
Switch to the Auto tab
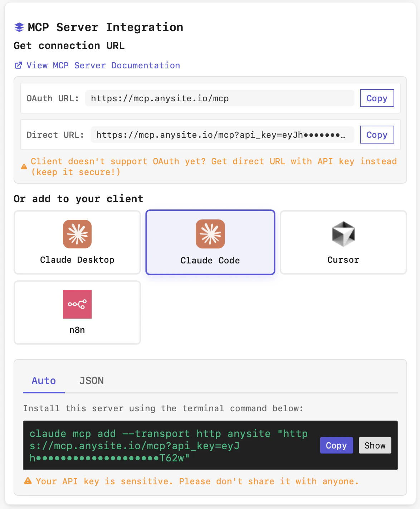[x=43, y=380]
